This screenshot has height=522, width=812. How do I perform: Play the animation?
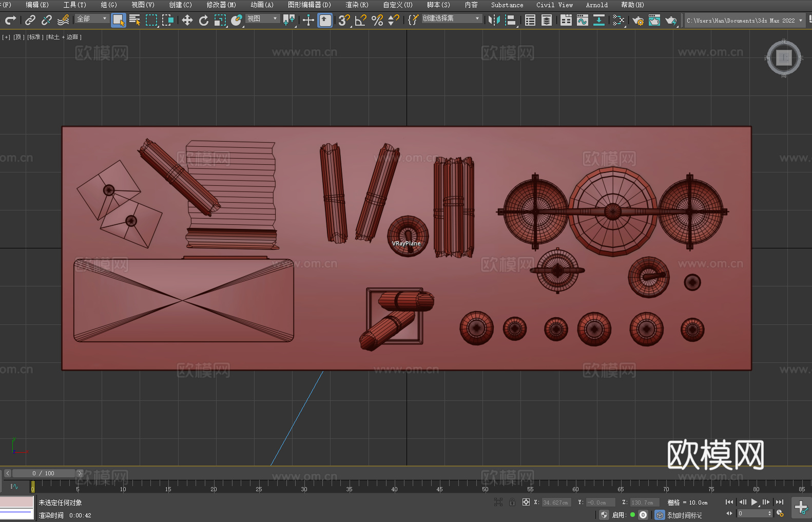pos(754,502)
